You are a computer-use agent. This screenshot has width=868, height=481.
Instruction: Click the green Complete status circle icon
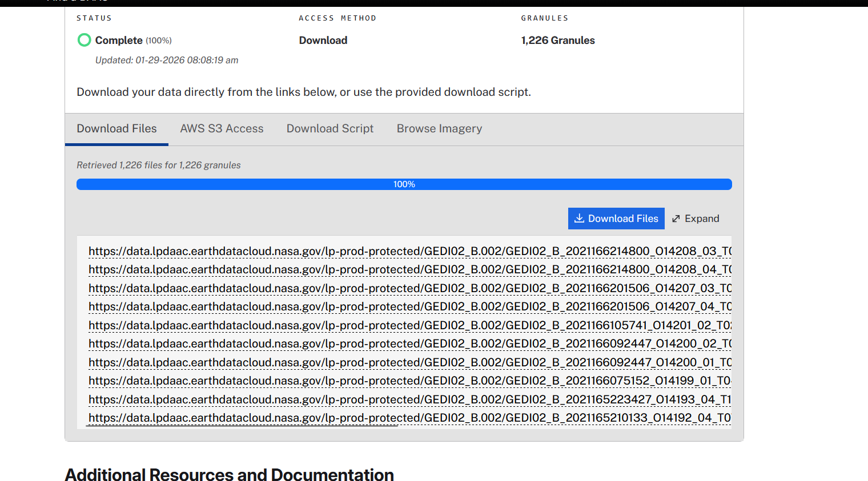pyautogui.click(x=84, y=40)
